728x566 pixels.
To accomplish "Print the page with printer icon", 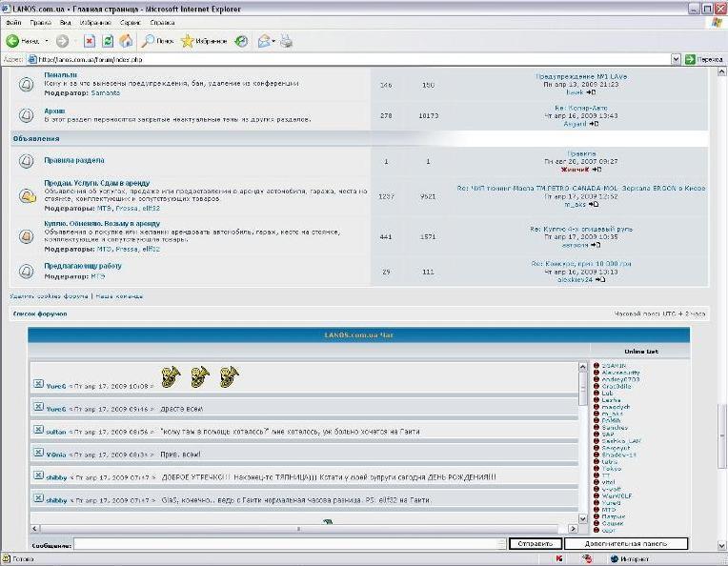I will (x=287, y=41).
